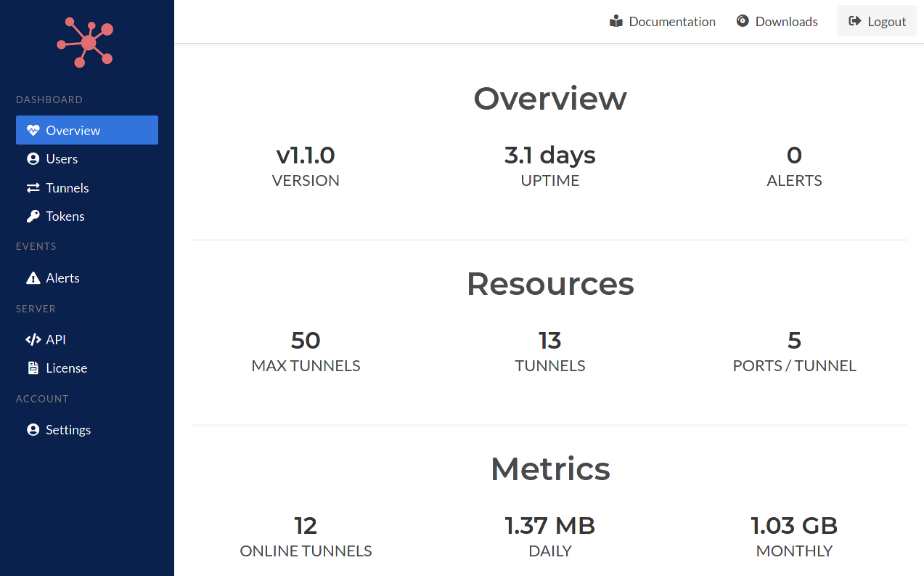Click the 5 ports per tunnel value

coord(795,340)
